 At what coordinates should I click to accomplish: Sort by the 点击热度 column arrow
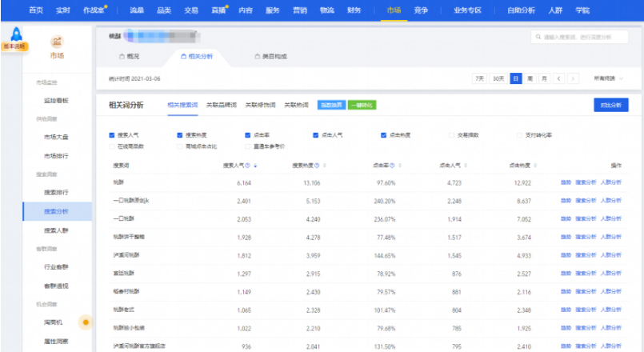click(x=535, y=166)
